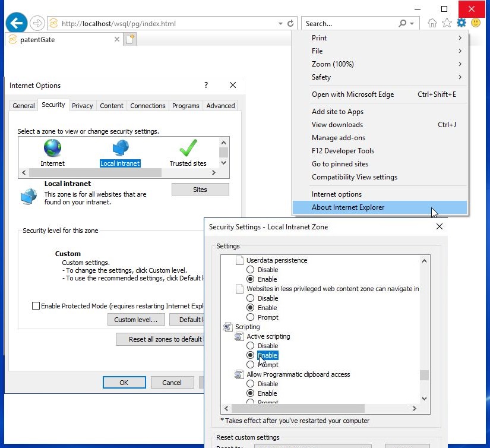The image size is (490, 448).
Task: Select Prompt for less privileged zone navigation
Action: point(250,317)
